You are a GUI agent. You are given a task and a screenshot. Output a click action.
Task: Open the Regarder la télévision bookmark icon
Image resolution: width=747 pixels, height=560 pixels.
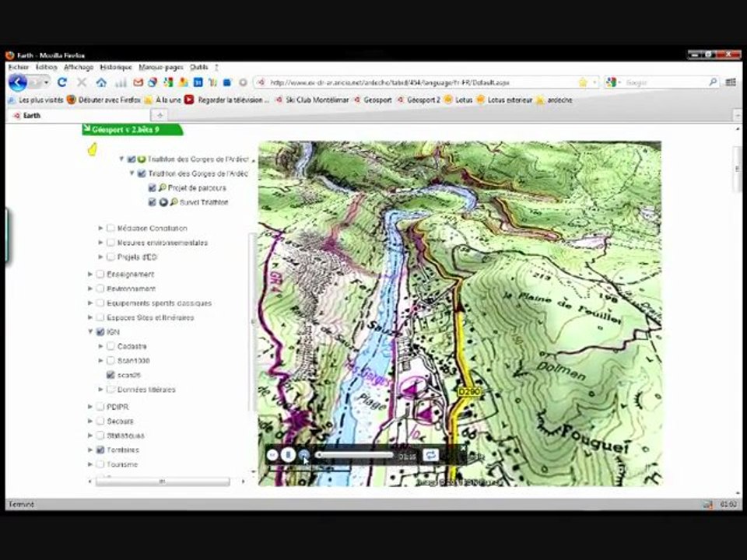tap(189, 100)
